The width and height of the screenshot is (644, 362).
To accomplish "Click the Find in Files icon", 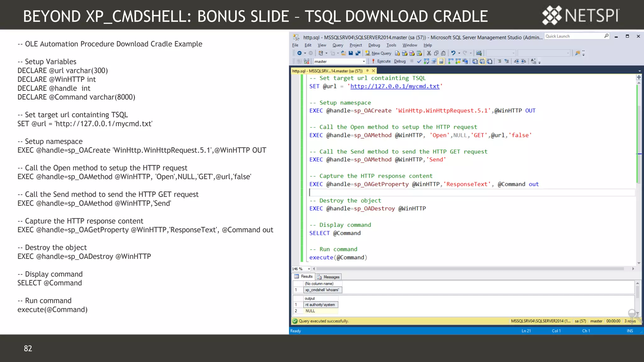I will coord(577,53).
